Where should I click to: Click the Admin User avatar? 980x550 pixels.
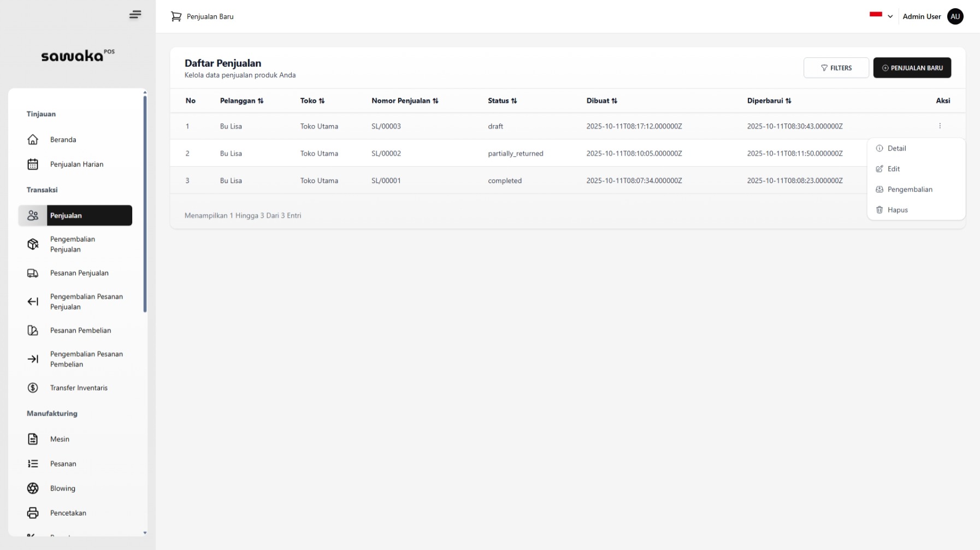pyautogui.click(x=955, y=16)
